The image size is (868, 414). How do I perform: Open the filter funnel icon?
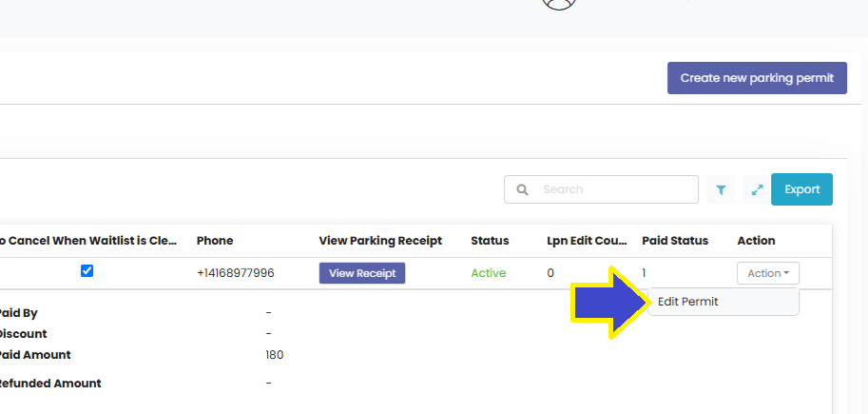[721, 189]
